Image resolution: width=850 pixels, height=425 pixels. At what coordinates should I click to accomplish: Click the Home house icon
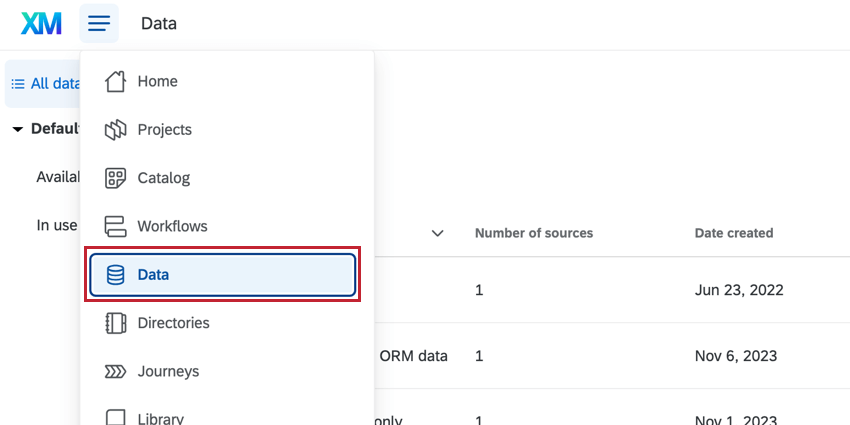[116, 81]
